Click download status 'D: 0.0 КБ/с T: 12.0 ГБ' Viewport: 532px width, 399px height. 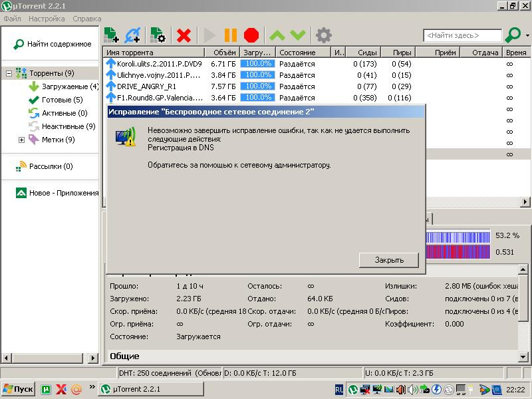260,373
